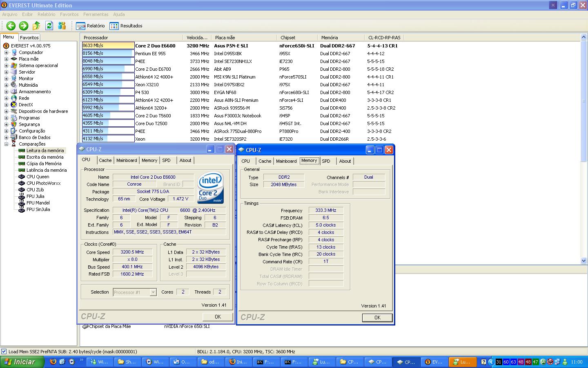Open the Arquivo menu
588x368 pixels.
tap(10, 14)
